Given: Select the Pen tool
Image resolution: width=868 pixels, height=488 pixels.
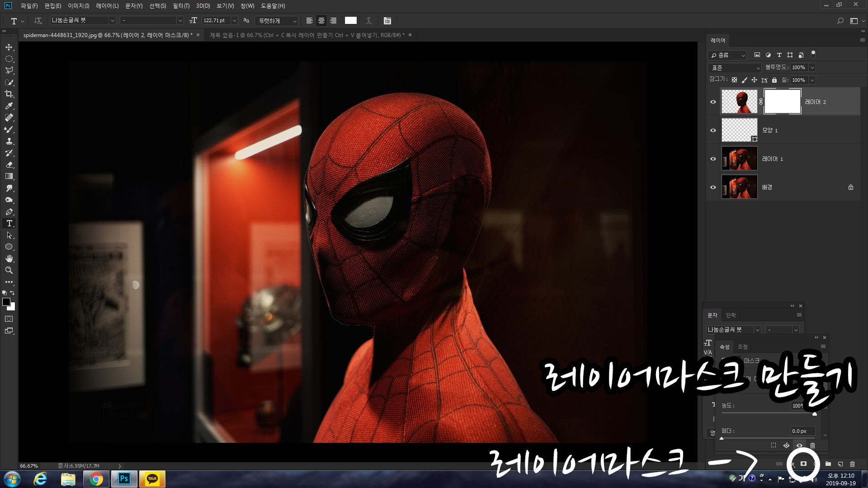Looking at the screenshot, I should tap(9, 211).
